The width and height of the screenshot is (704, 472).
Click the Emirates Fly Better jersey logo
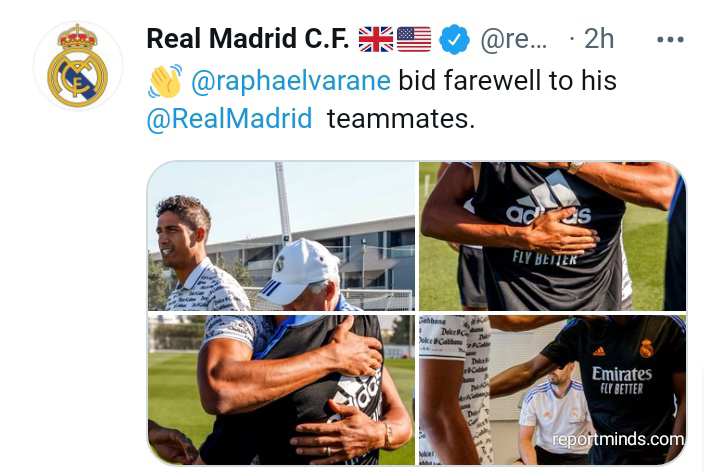tap(621, 380)
